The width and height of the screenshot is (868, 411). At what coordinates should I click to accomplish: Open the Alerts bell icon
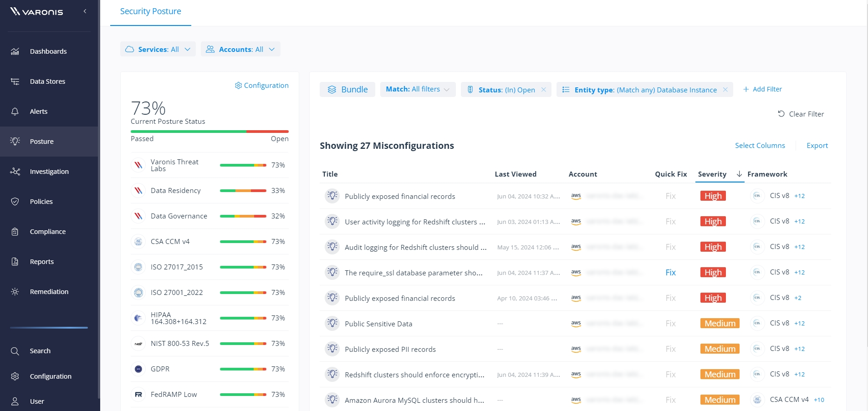click(x=15, y=112)
